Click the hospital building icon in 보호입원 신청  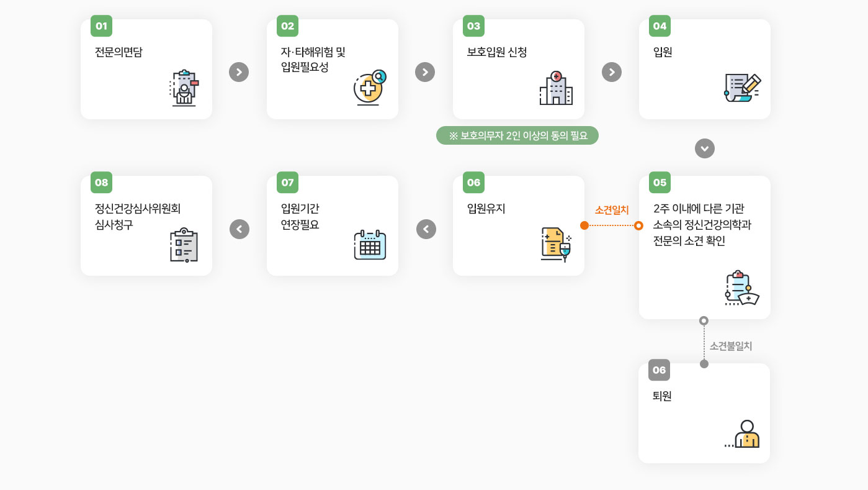(x=556, y=88)
